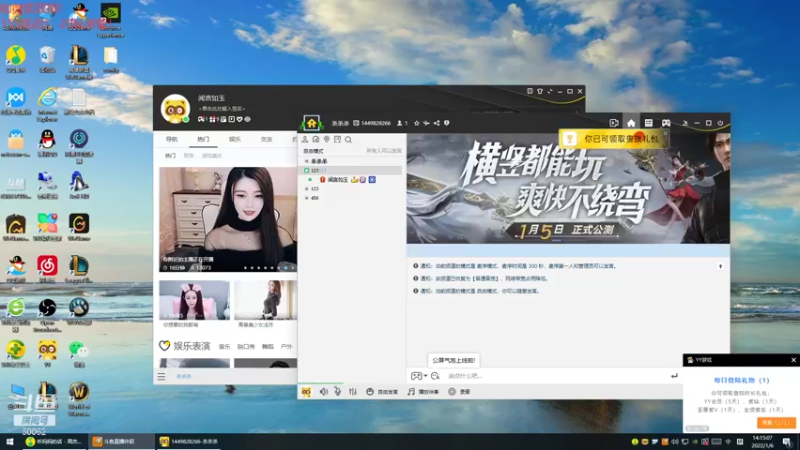Switch to 导航 tab in YY main window
The image size is (800, 450).
(x=171, y=139)
